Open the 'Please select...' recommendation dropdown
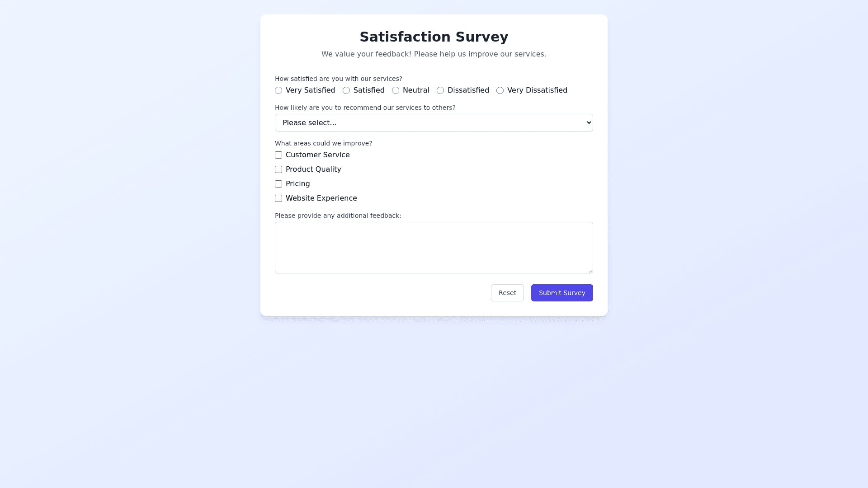Image resolution: width=868 pixels, height=488 pixels. 434,123
